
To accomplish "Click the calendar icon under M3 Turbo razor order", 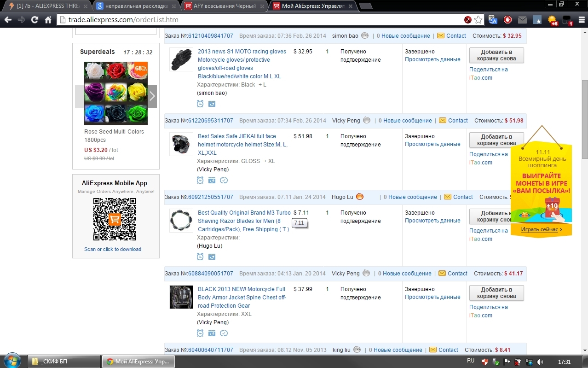I will click(x=212, y=257).
